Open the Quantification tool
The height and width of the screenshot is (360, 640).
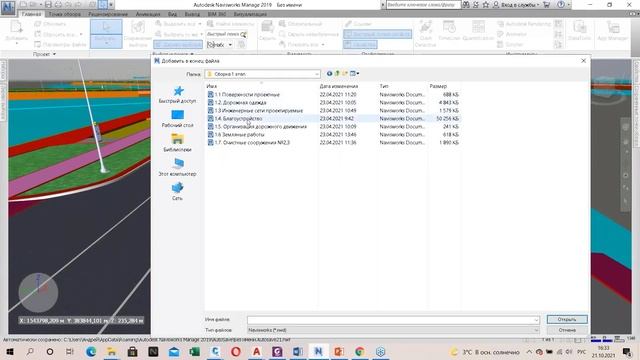point(478,31)
